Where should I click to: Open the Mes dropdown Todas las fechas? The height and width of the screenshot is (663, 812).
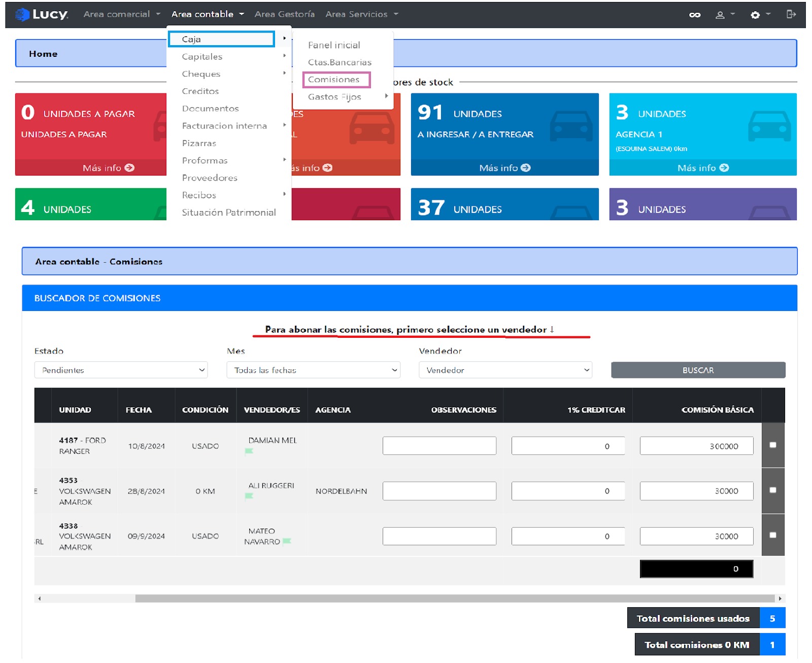click(x=314, y=370)
